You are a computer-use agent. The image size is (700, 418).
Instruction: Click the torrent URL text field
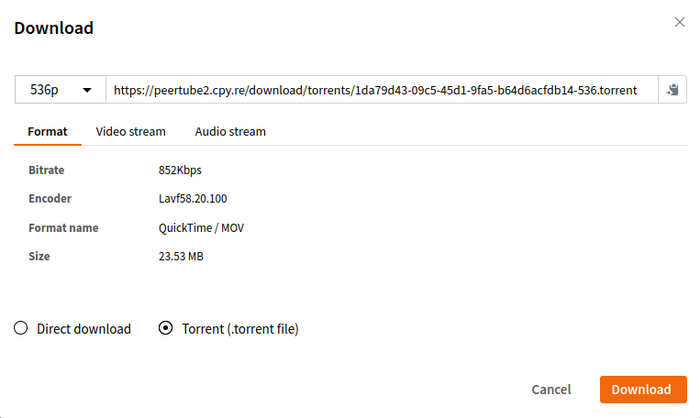coord(380,90)
